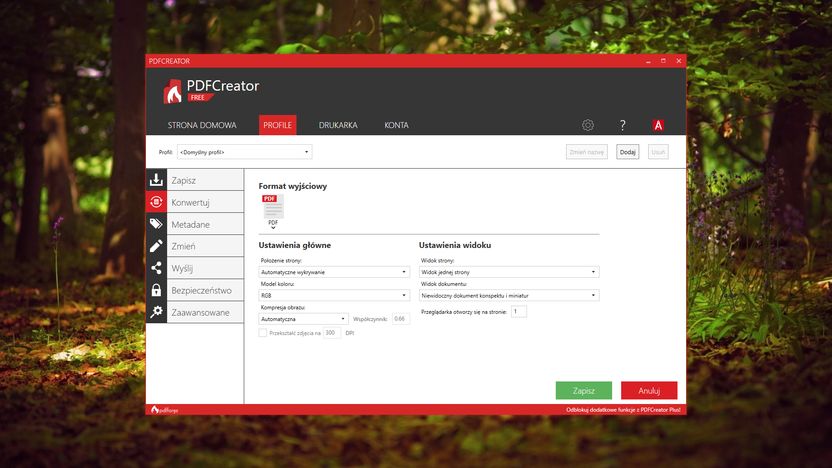Click the Zmień pencil icon

tap(156, 246)
